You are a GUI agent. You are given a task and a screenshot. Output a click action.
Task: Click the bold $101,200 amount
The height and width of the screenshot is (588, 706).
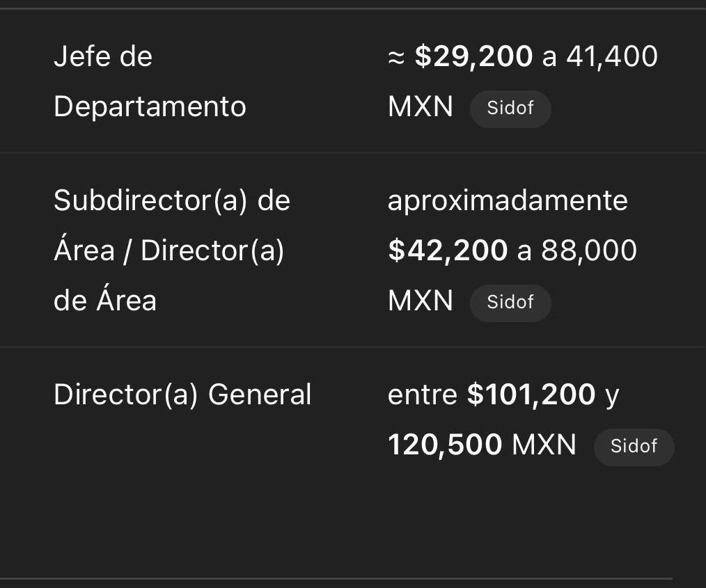click(x=531, y=395)
